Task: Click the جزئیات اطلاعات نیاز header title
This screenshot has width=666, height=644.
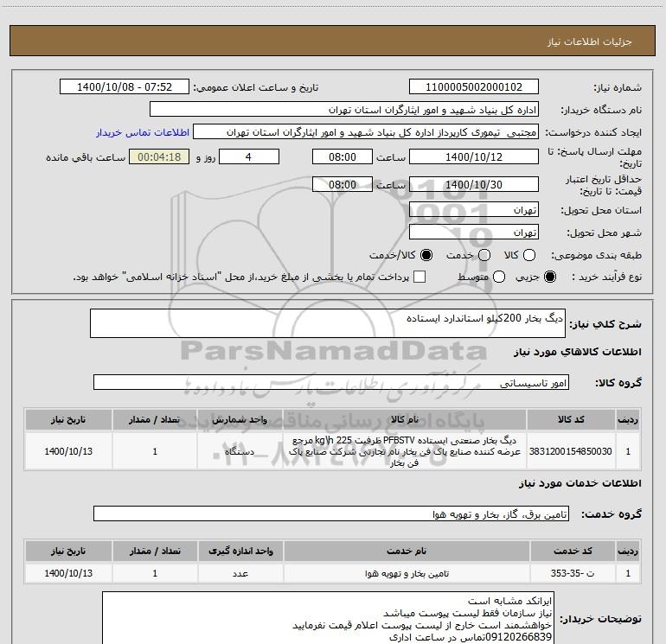Action: [589, 41]
